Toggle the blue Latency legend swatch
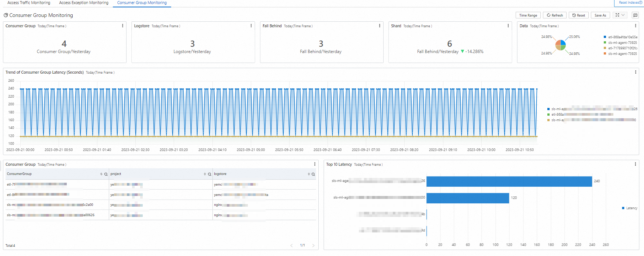 click(x=623, y=208)
